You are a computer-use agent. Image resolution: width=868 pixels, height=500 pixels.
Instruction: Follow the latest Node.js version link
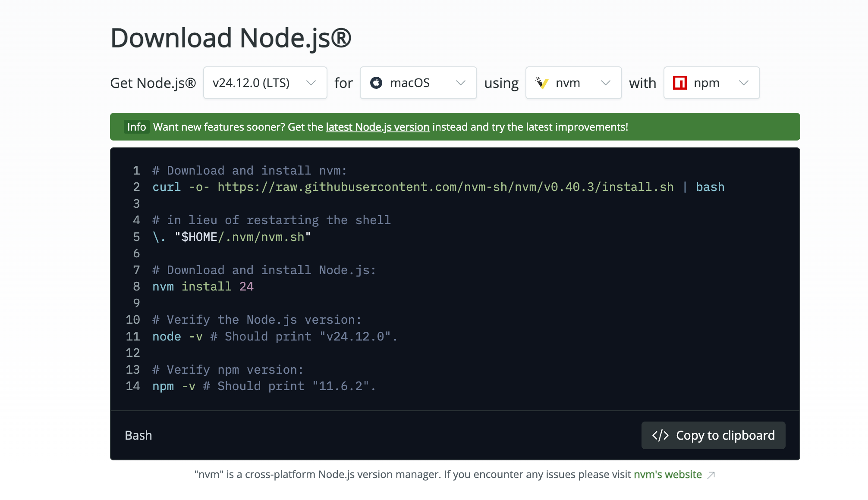tap(377, 127)
